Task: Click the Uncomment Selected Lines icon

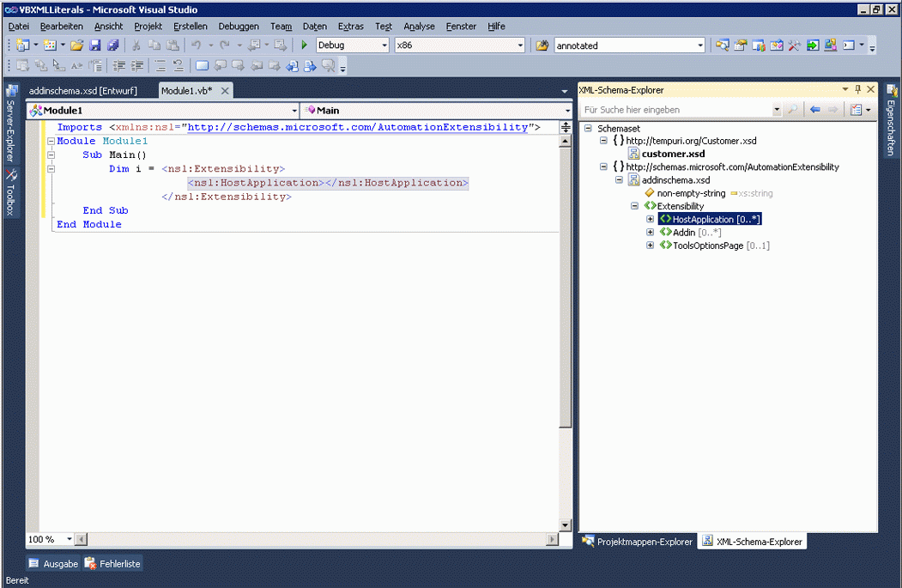Action: [x=179, y=65]
